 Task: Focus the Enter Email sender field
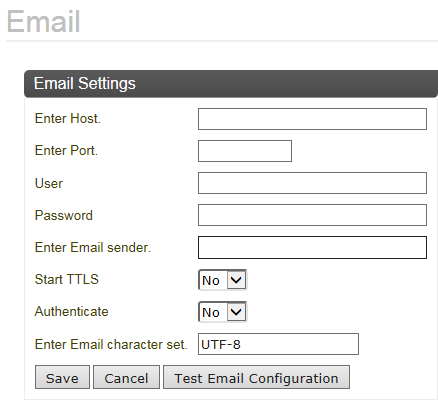(x=312, y=247)
